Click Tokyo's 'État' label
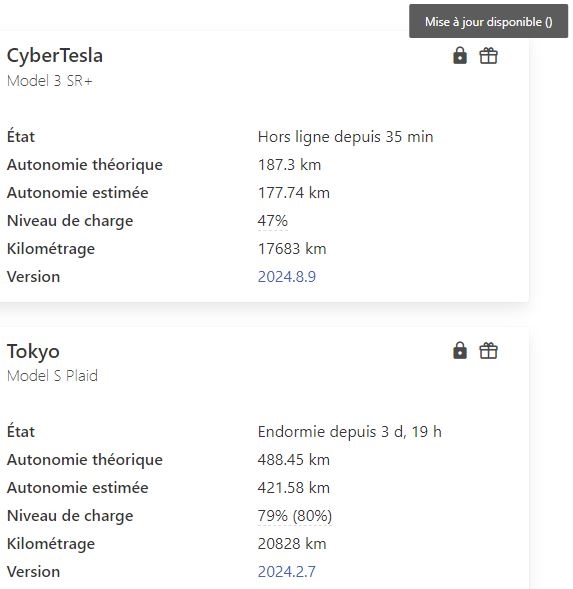 tap(21, 431)
